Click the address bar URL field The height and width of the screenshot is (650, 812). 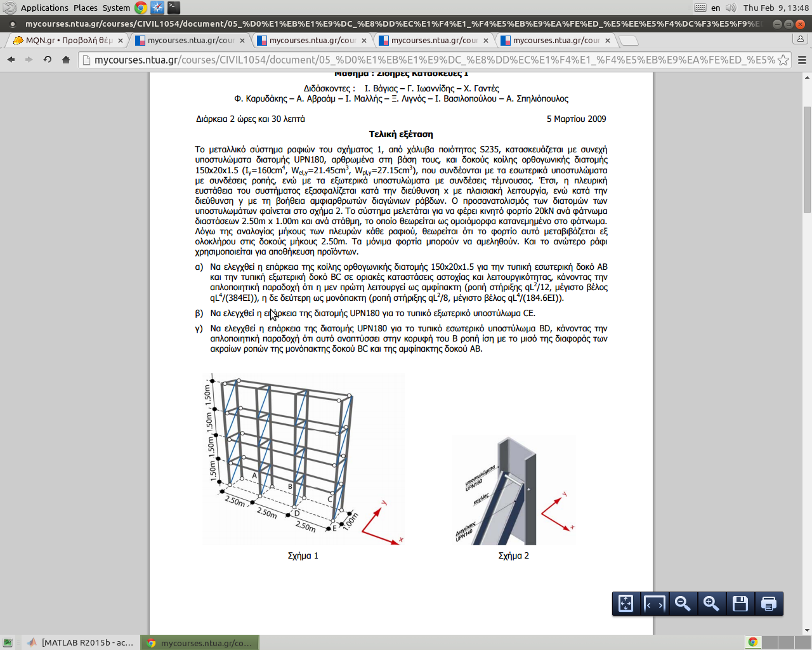(x=431, y=60)
